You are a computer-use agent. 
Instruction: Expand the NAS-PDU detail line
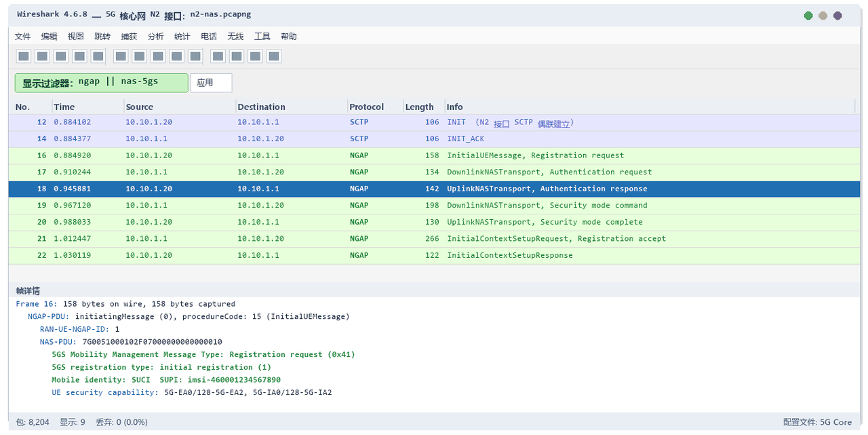tap(131, 342)
